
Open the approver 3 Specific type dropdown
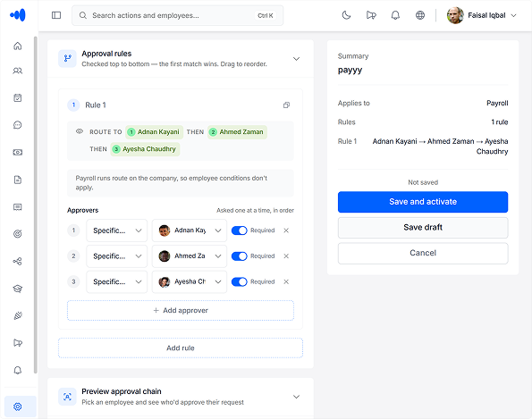pyautogui.click(x=117, y=281)
